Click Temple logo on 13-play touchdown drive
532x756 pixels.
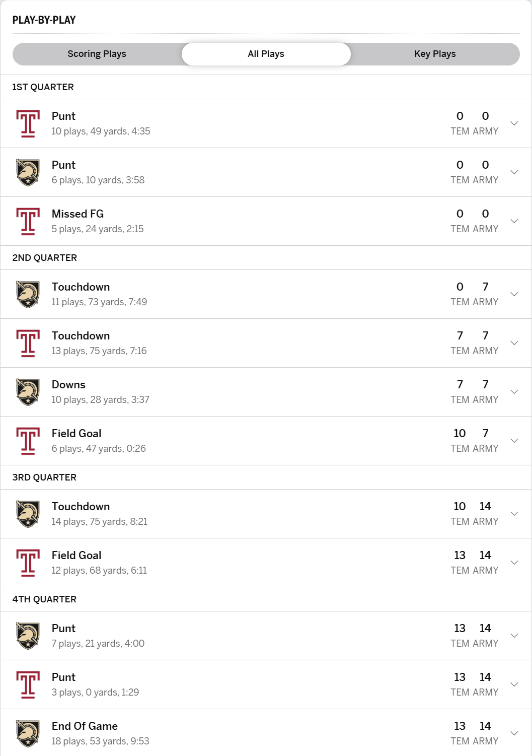click(x=28, y=343)
